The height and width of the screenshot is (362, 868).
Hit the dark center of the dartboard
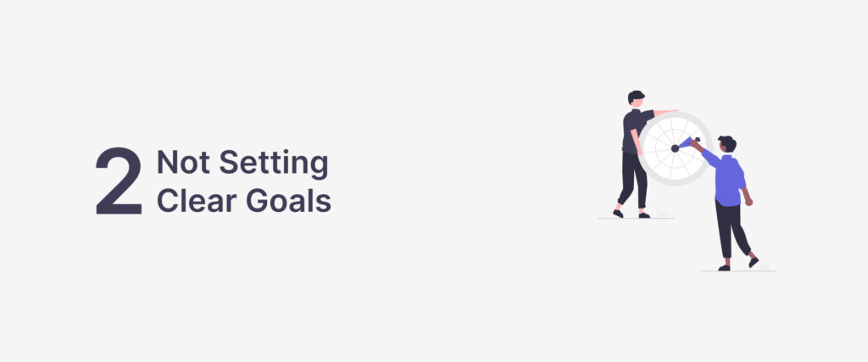[x=675, y=148]
